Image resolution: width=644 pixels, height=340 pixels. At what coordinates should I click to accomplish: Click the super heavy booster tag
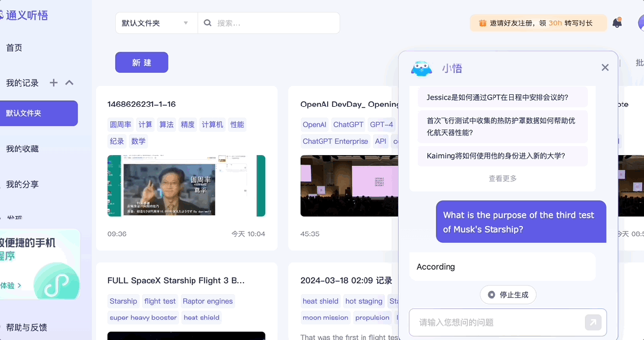point(143,317)
